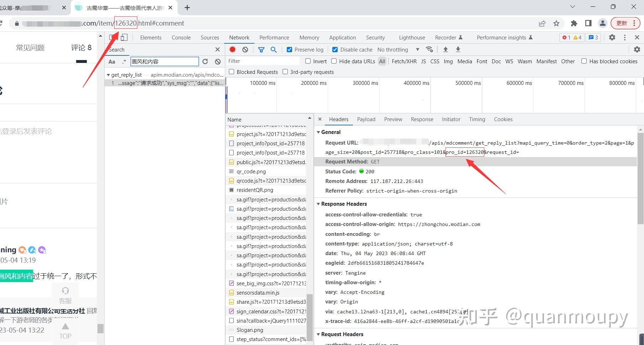Click the Import HAR upload icon

(x=445, y=50)
